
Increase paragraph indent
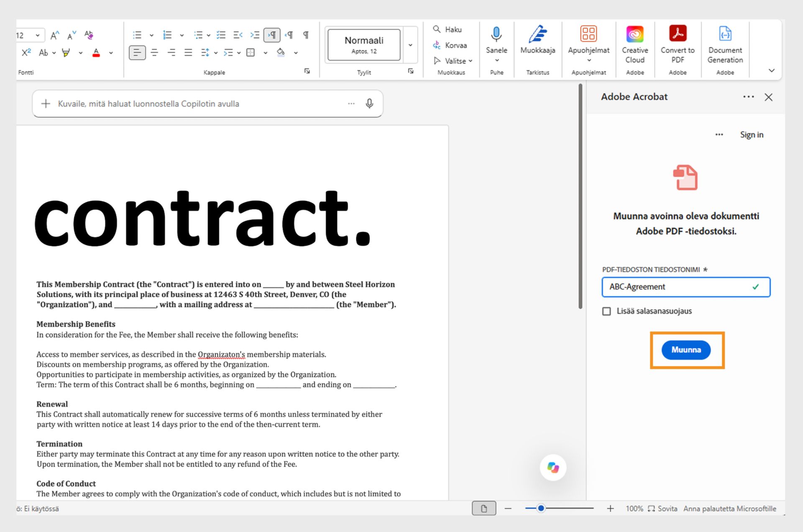tap(254, 35)
